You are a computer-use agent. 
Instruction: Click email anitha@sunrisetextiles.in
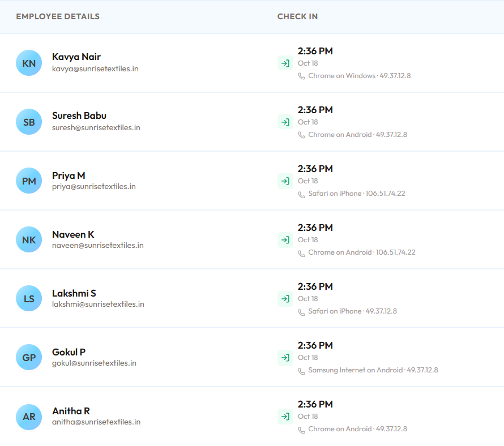pyautogui.click(x=96, y=422)
